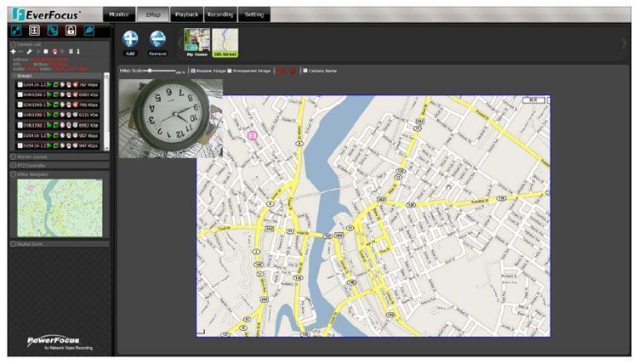The height and width of the screenshot is (364, 638).
Task: Expand the Digital Zoom panel
Action: click(x=13, y=244)
